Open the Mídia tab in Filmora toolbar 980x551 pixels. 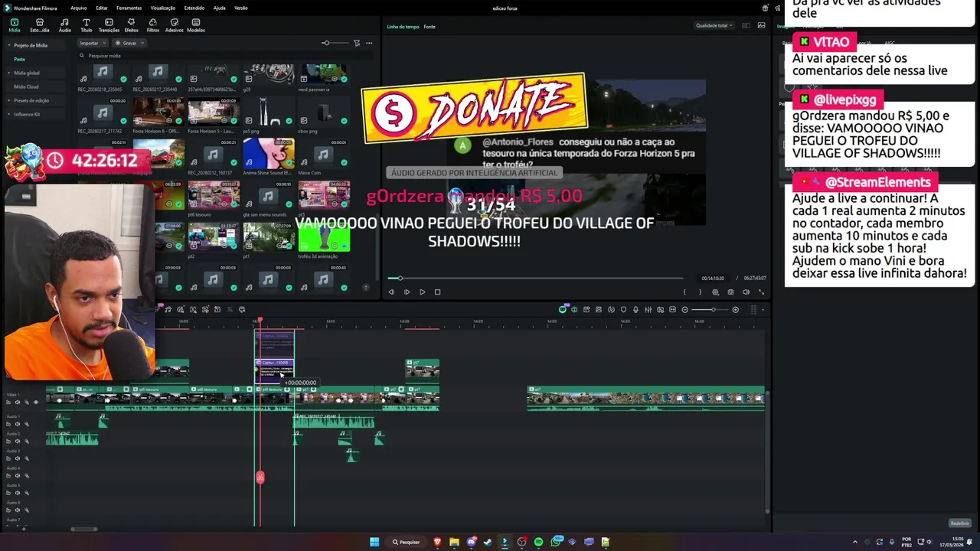tap(14, 25)
